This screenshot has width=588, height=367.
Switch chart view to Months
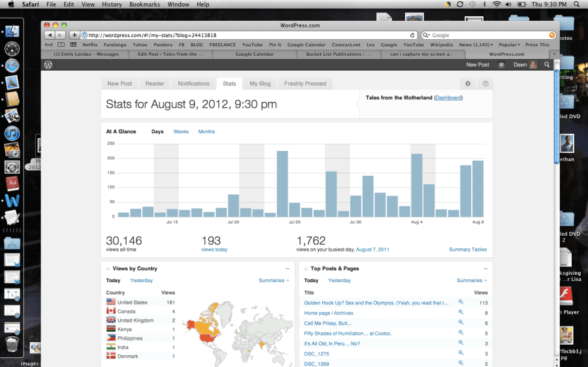point(206,132)
